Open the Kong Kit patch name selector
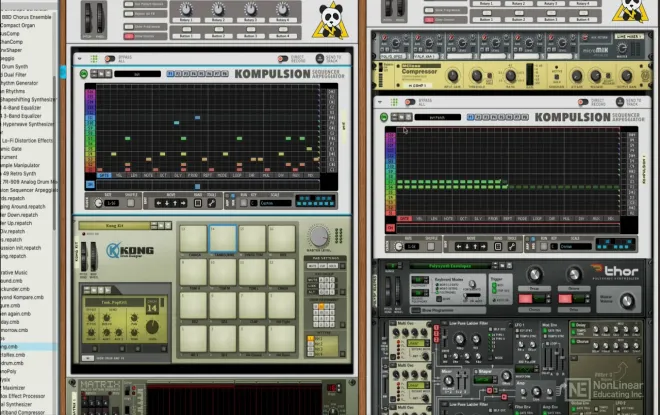This screenshot has height=415, width=660. (114, 226)
